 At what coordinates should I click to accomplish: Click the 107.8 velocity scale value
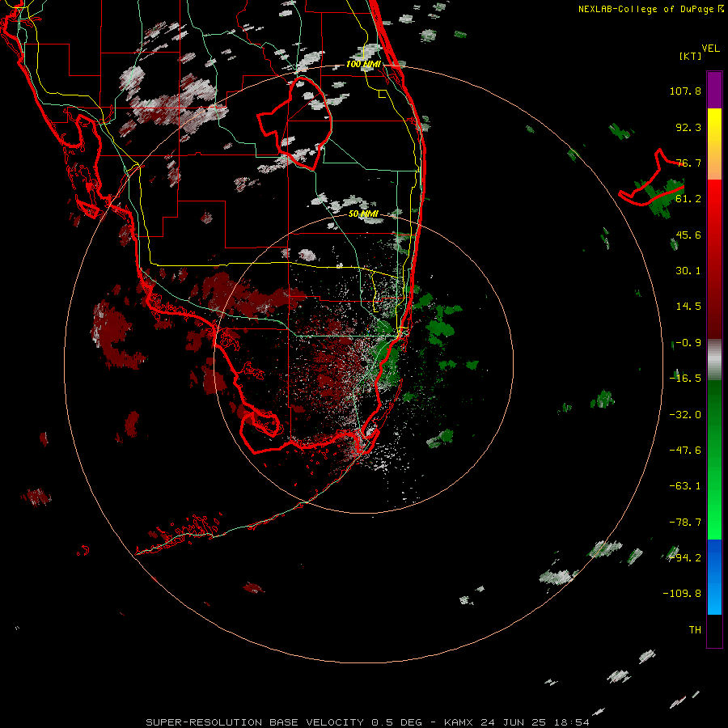pyautogui.click(x=685, y=91)
